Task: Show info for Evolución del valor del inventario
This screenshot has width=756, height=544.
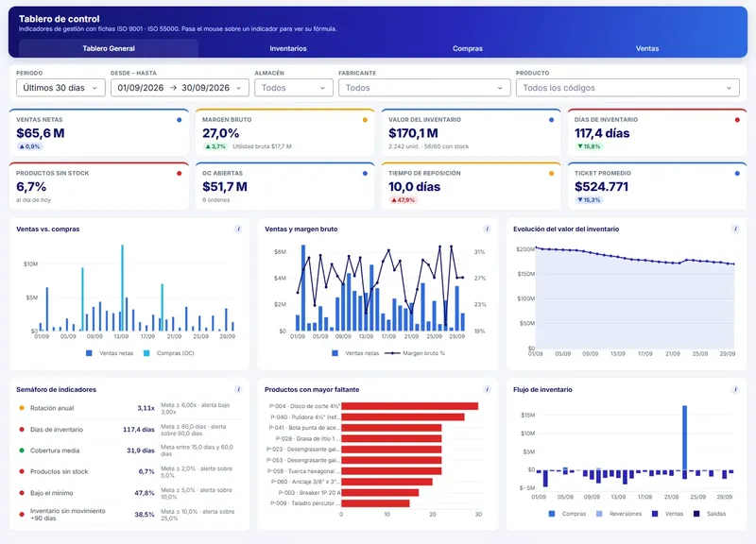Action: pyautogui.click(x=735, y=229)
